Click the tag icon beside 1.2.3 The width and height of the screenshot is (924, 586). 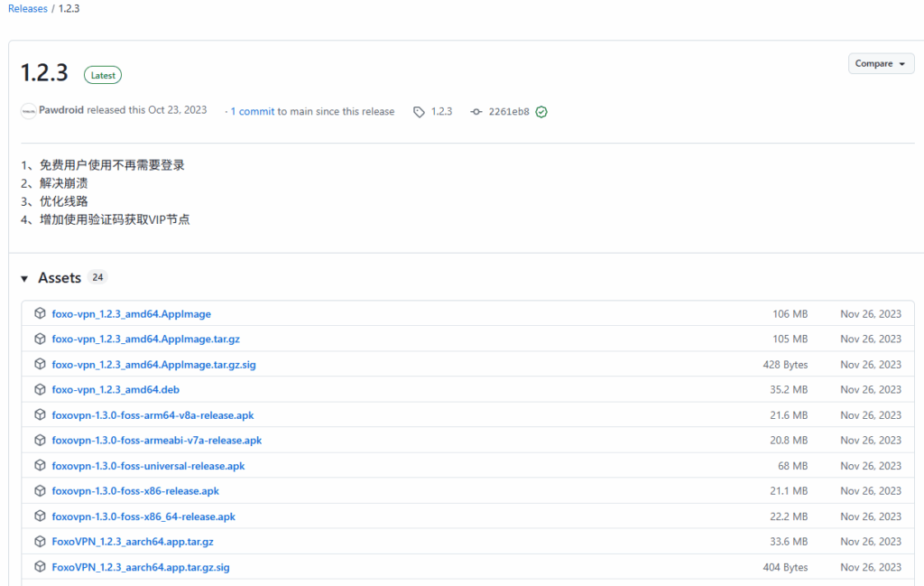pyautogui.click(x=419, y=112)
